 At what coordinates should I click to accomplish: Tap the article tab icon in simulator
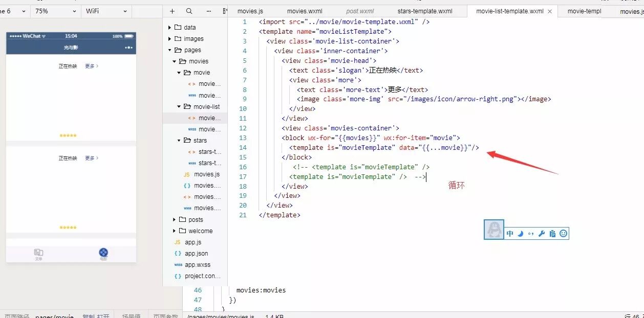point(38,253)
